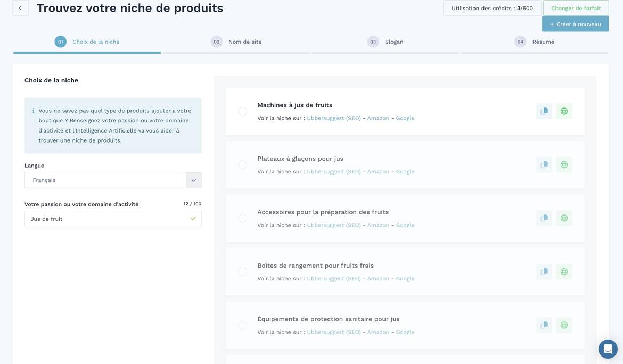Copy 'Boîtes de rangement pour fruits frais' niche
The image size is (623, 364).
pyautogui.click(x=544, y=271)
